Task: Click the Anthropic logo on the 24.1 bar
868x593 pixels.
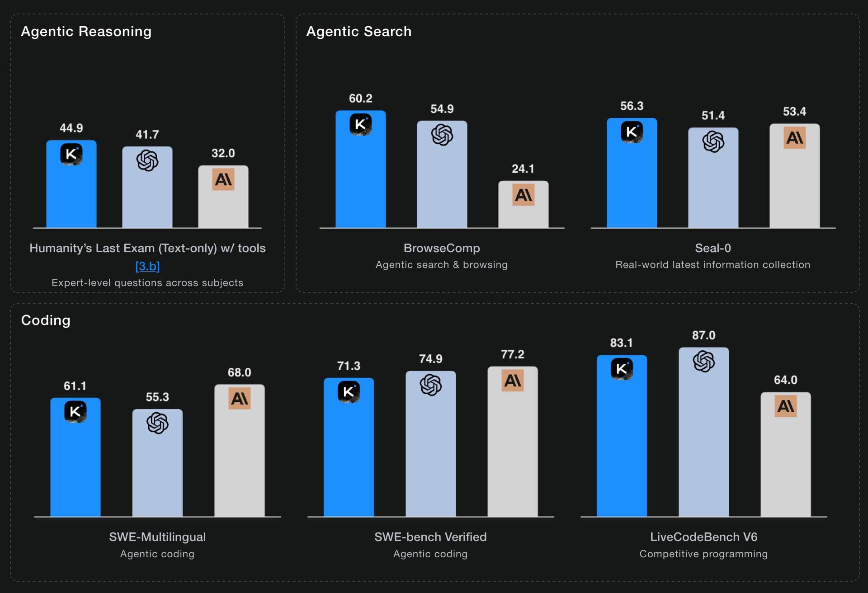Action: [524, 195]
